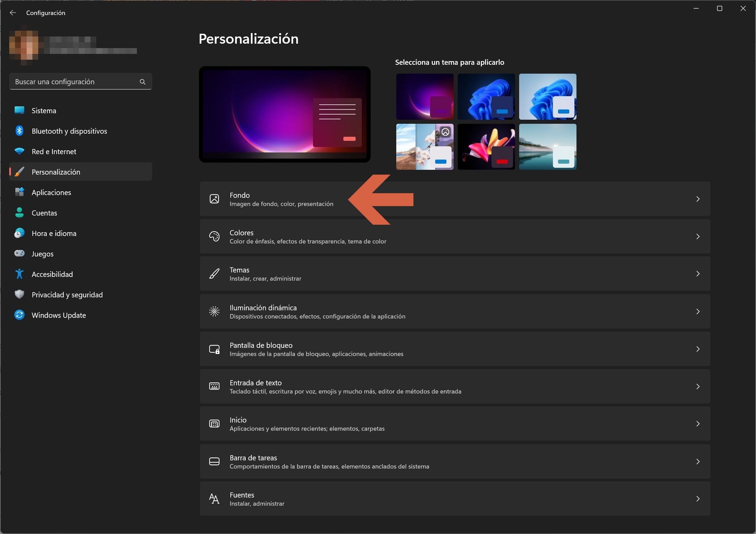This screenshot has width=756, height=534.
Task: Open Accesibilidad settings
Action: coord(81,274)
